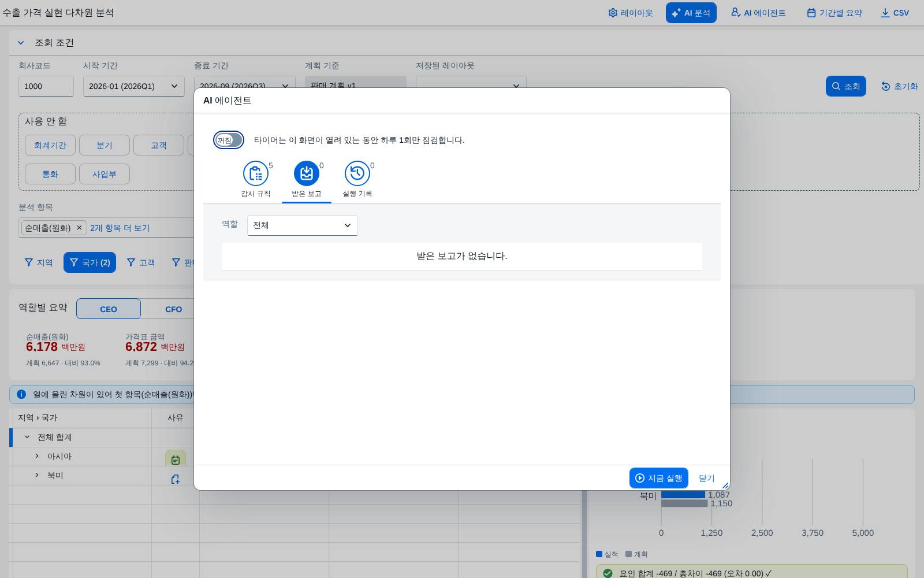The height and width of the screenshot is (578, 924).
Task: Switch to the CEO role tab
Action: [x=109, y=309]
